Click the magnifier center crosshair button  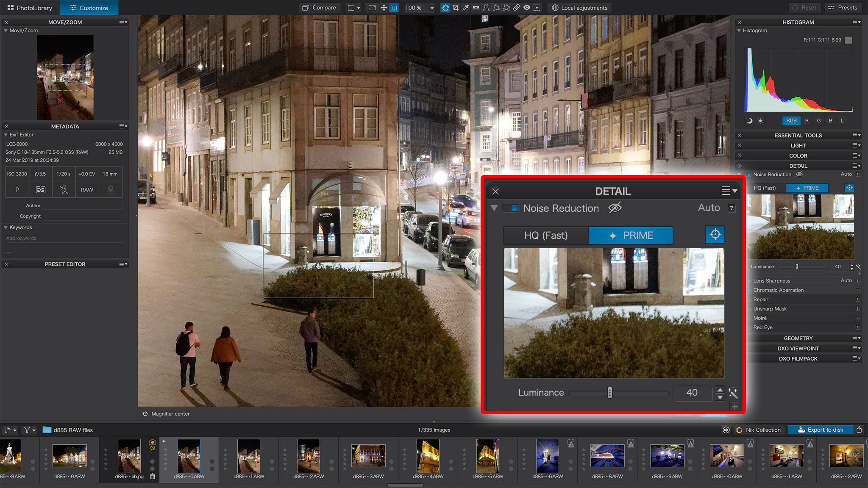point(715,235)
